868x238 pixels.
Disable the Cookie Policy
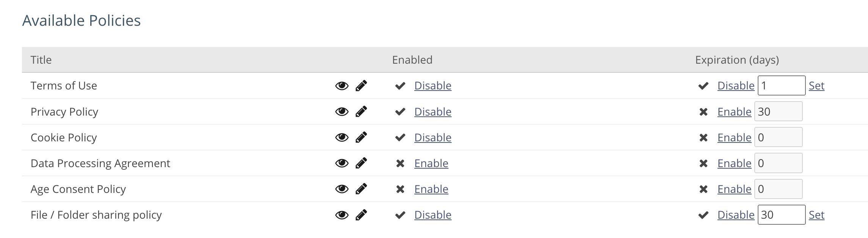coord(432,137)
